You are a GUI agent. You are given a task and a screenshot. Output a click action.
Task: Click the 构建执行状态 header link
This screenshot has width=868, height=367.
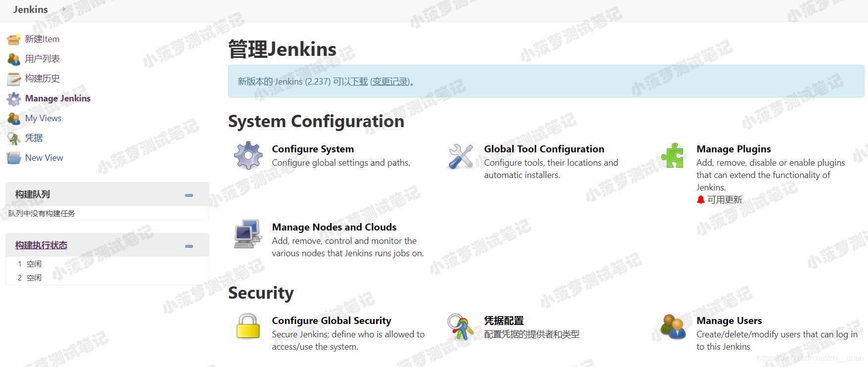(x=41, y=245)
